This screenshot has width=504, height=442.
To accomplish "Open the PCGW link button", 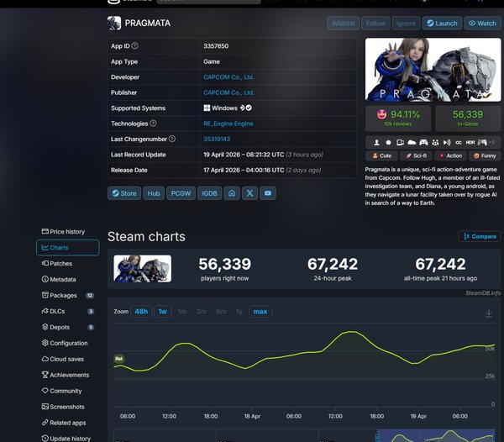I will coord(181,193).
